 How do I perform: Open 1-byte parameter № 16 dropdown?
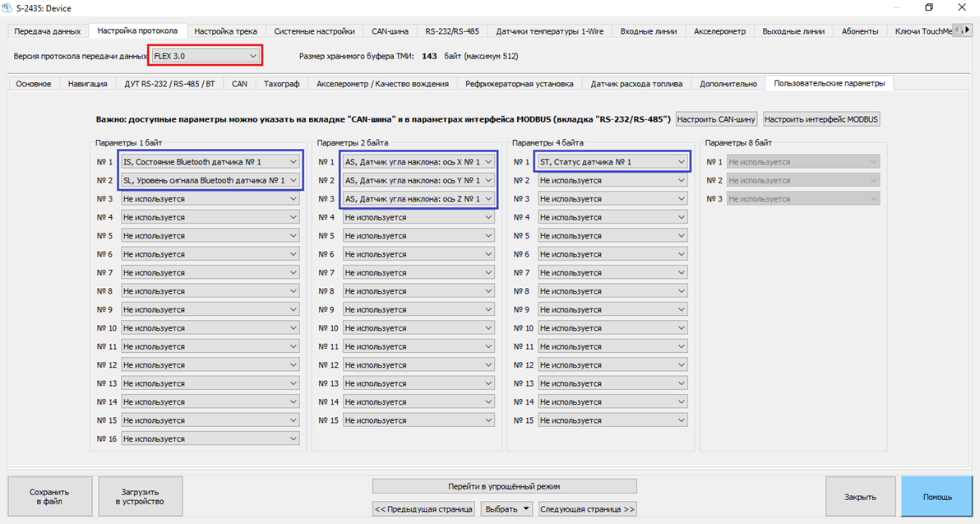pyautogui.click(x=210, y=439)
